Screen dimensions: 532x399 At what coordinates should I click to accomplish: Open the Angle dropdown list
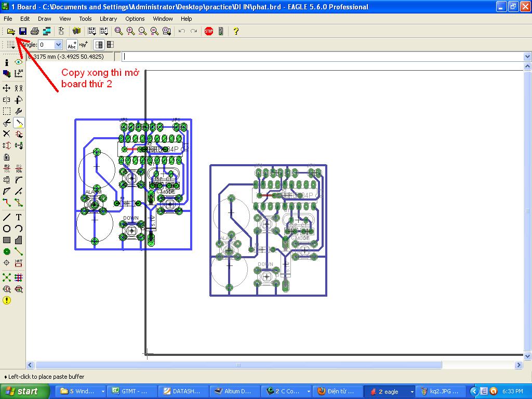[58, 45]
